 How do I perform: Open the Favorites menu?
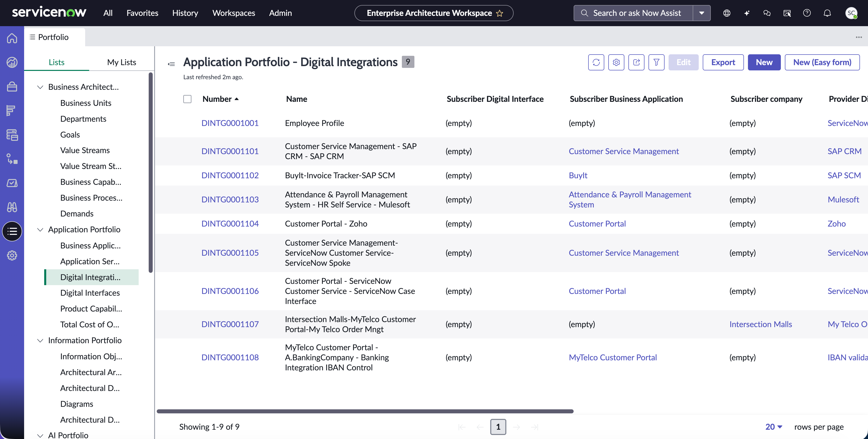coord(142,13)
